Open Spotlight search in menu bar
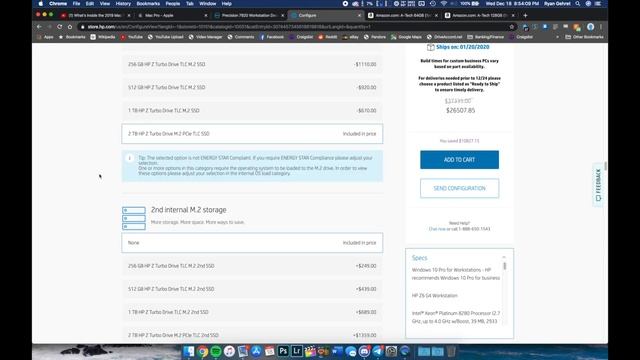This screenshot has height=360, width=640. click(578, 3)
